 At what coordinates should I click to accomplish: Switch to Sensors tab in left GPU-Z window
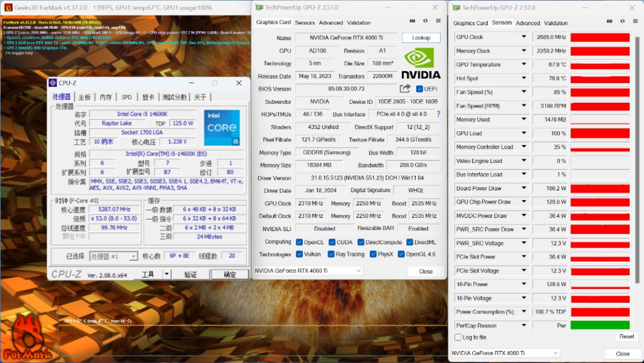click(x=305, y=23)
